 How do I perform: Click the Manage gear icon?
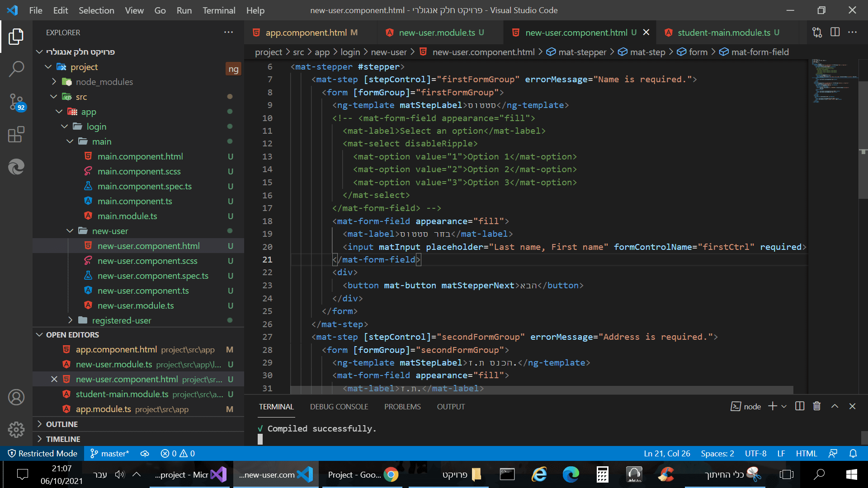(16, 430)
